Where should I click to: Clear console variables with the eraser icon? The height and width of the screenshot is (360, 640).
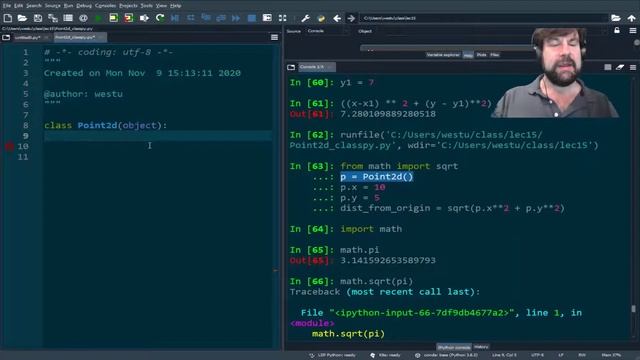(620, 67)
